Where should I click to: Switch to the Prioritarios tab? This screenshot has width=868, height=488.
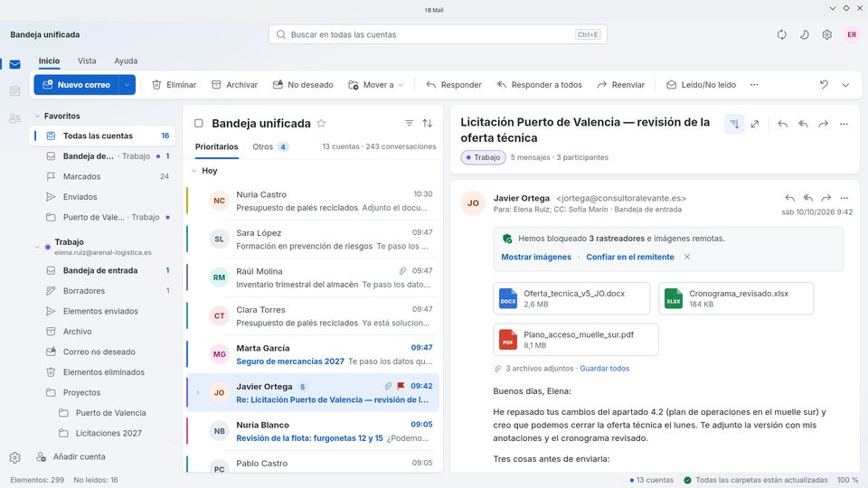click(x=216, y=147)
